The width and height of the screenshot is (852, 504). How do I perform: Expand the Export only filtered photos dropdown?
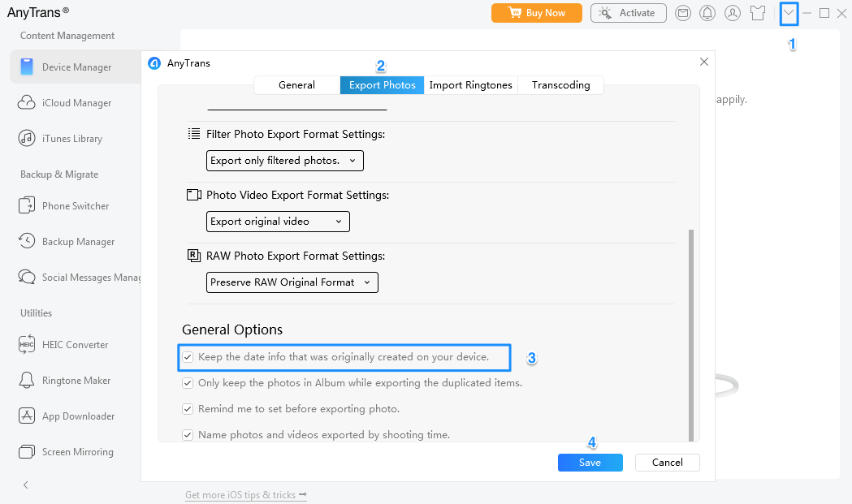pos(285,161)
